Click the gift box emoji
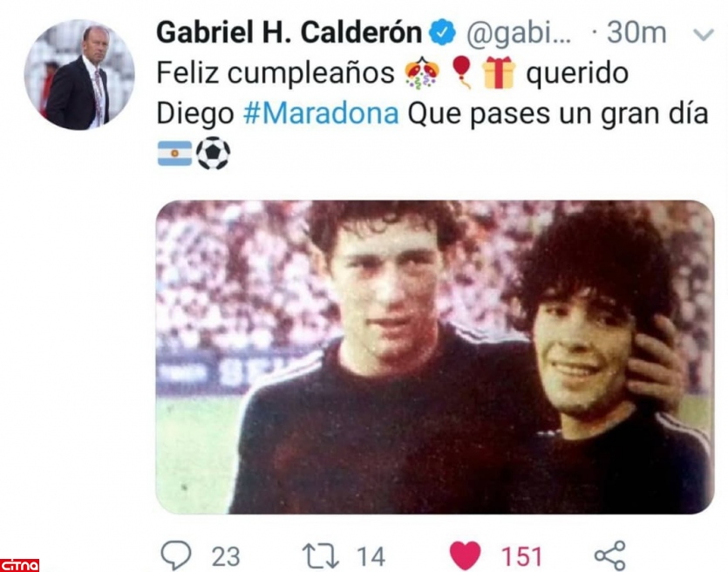The height and width of the screenshot is (572, 728). pyautogui.click(x=498, y=72)
